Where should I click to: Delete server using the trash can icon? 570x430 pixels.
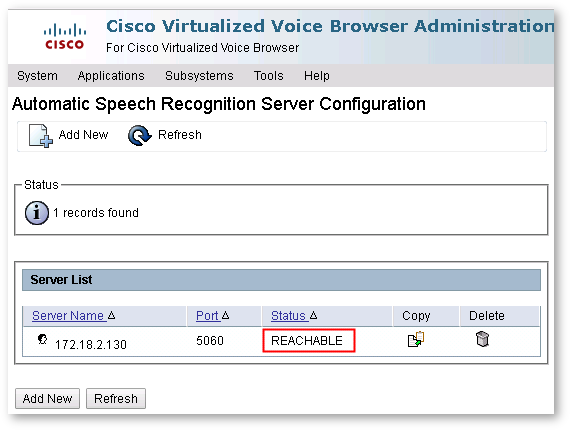pyautogui.click(x=482, y=339)
